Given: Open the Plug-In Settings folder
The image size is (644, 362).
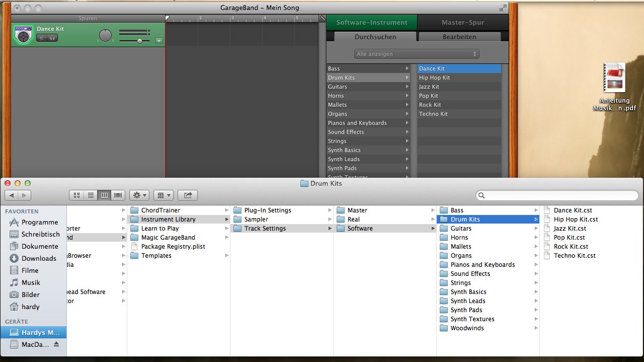Looking at the screenshot, I should [x=282, y=210].
